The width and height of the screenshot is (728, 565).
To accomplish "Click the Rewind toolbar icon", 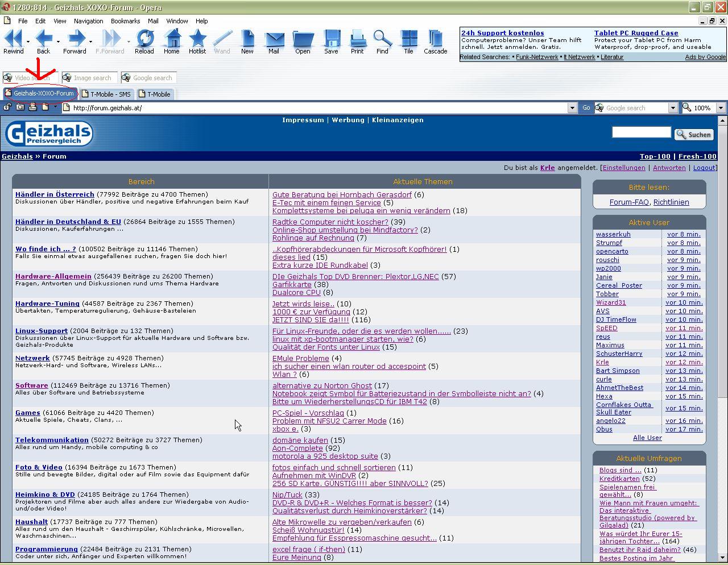I will [13, 39].
